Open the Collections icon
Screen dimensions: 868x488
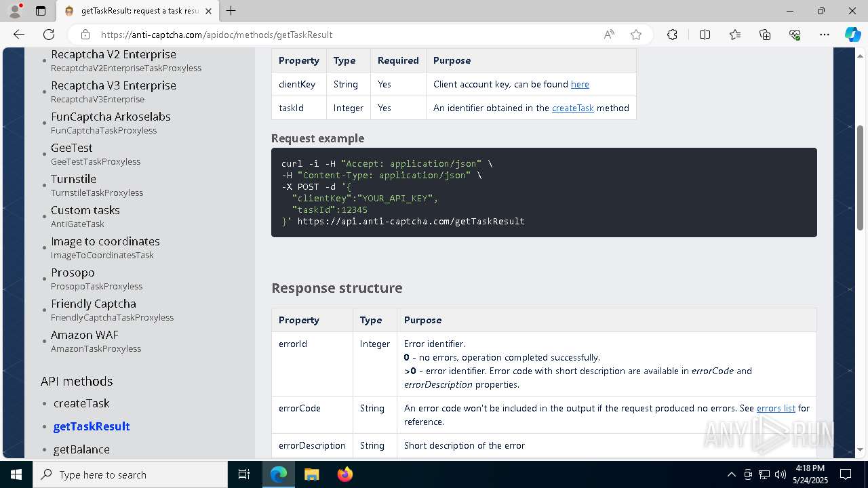(x=765, y=35)
